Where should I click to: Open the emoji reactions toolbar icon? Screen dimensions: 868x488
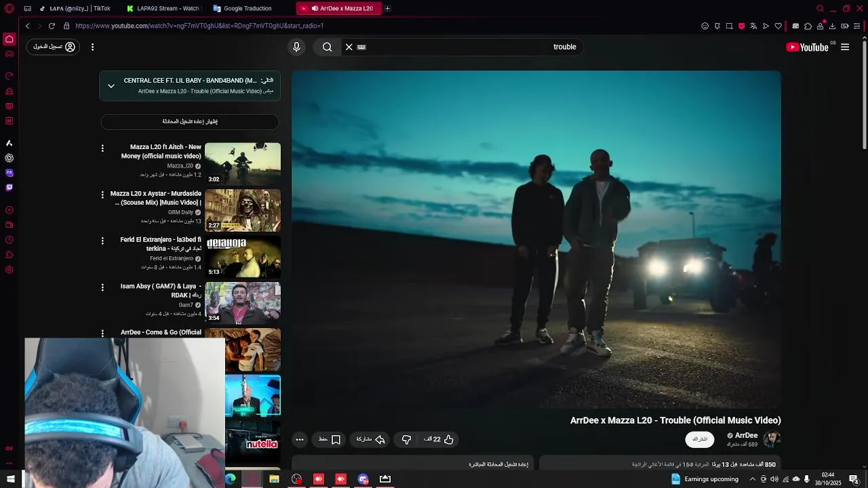705,26
